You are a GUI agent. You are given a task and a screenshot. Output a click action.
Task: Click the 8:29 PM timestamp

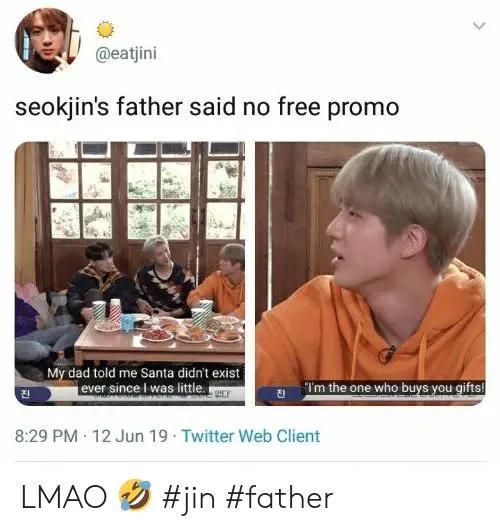[x=46, y=436]
